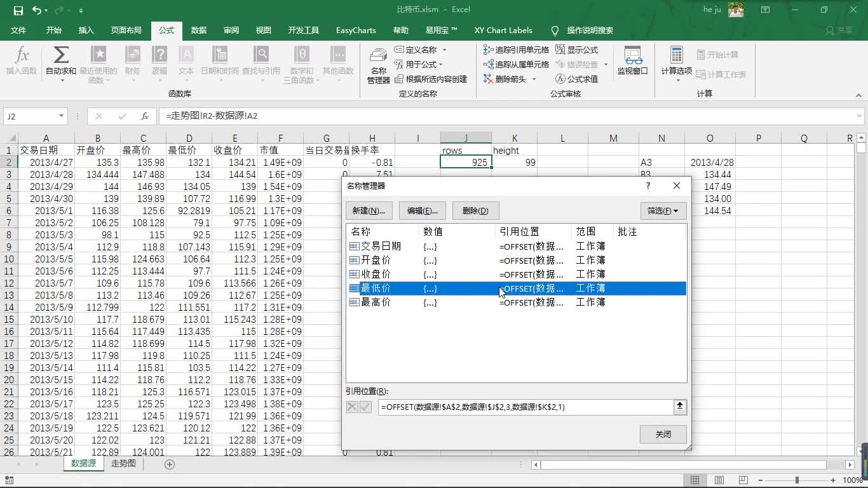
Task: Select the 最高价 name row
Action: point(516,302)
